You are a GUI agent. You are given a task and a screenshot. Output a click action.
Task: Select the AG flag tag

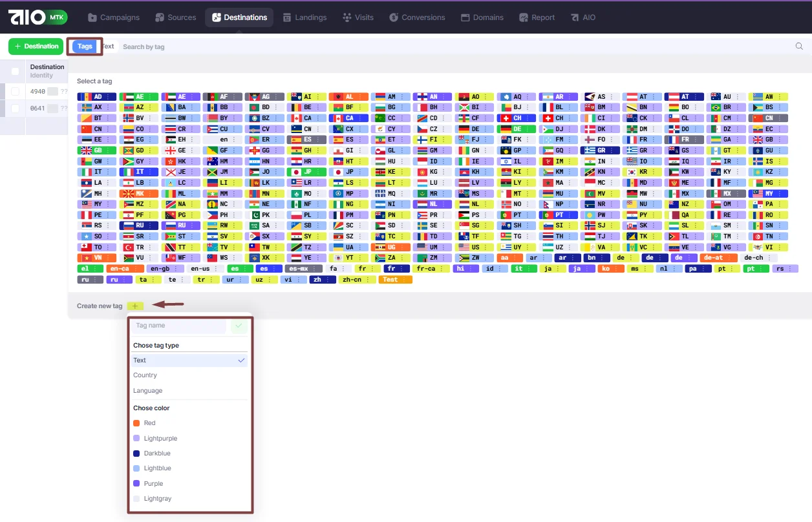265,97
